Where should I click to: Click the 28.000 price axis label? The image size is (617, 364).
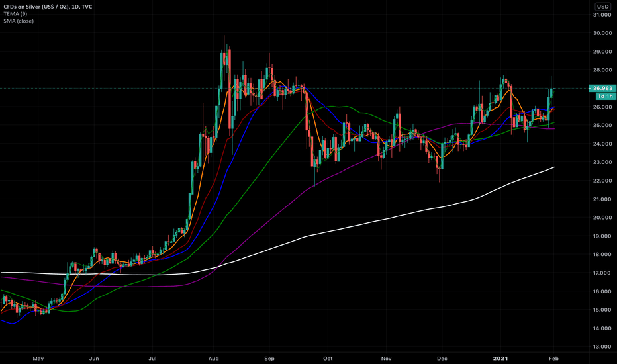(x=602, y=70)
